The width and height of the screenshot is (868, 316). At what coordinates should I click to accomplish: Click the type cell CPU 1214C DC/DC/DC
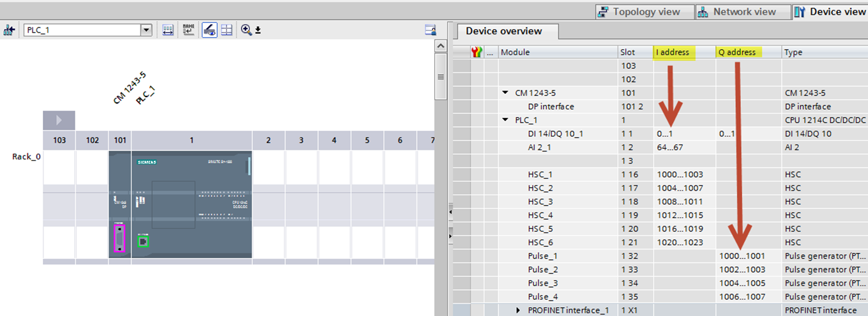pyautogui.click(x=825, y=120)
